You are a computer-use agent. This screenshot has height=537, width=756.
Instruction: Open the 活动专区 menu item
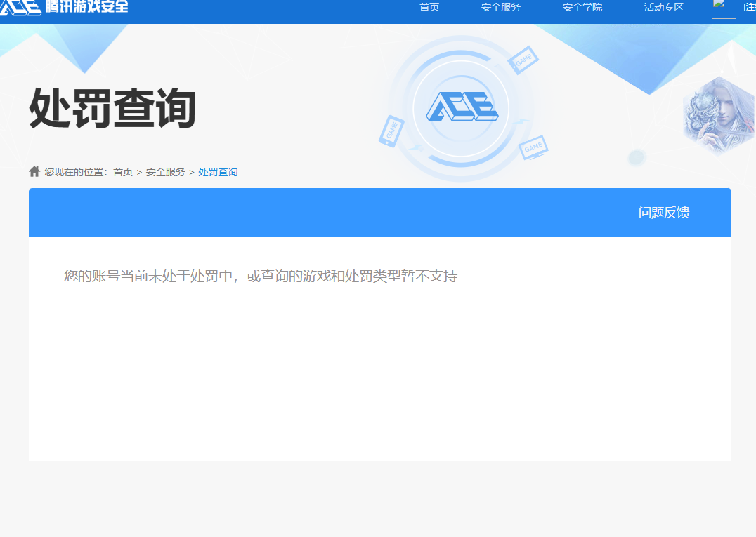662,8
